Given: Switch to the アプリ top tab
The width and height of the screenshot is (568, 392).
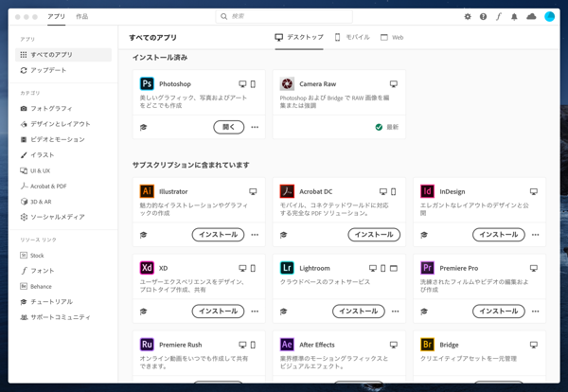Looking at the screenshot, I should point(56,17).
